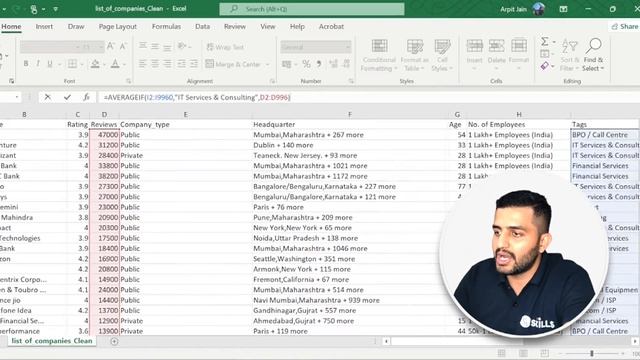
Task: Switch to the Insert tab
Action: point(44,27)
